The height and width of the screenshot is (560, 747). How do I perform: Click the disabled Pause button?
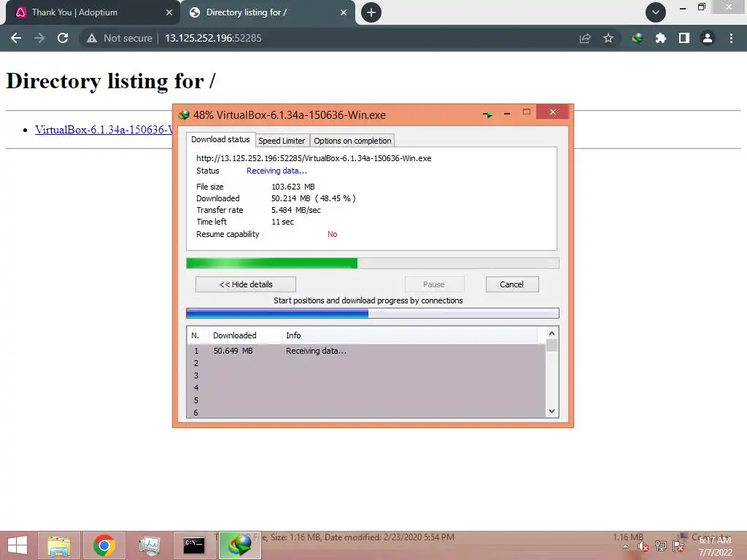(434, 284)
